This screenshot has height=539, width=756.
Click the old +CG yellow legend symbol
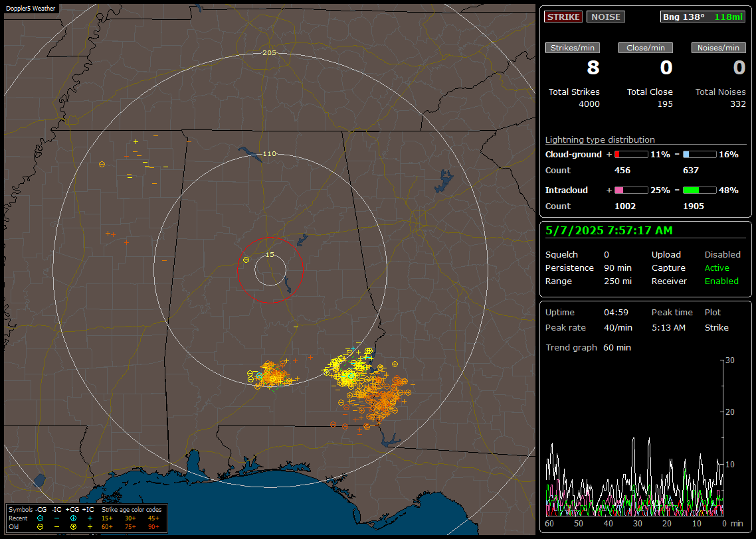pos(73,527)
